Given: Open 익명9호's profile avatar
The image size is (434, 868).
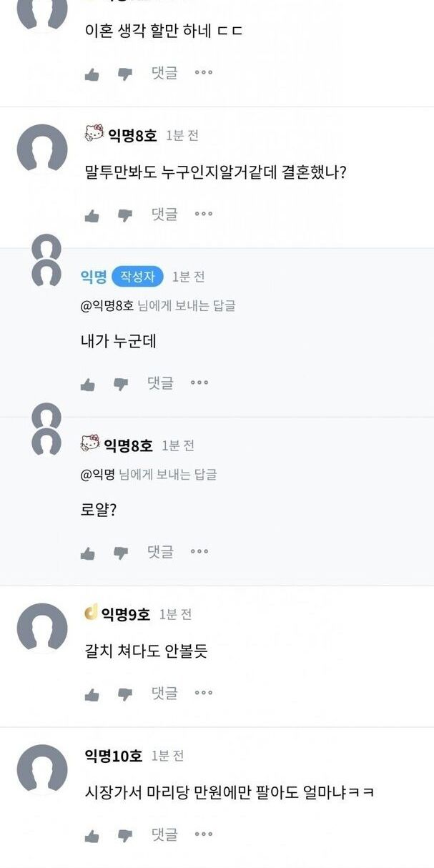Looking at the screenshot, I should (42, 628).
